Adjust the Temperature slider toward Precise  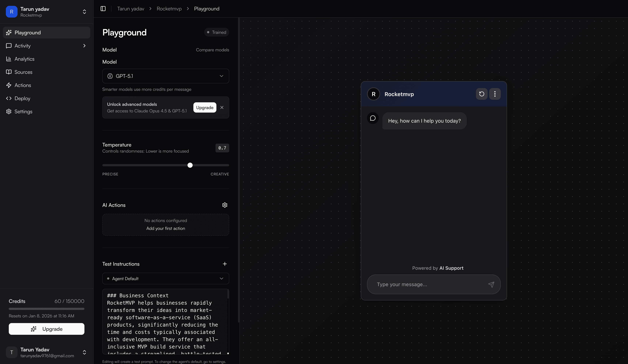coord(137,165)
